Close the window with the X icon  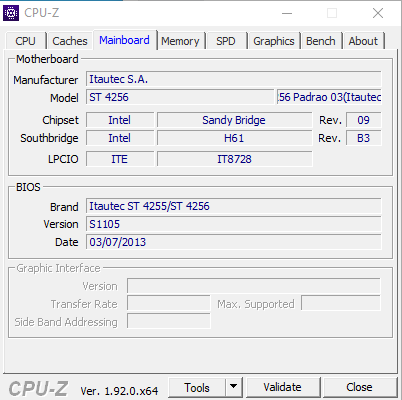(x=378, y=13)
